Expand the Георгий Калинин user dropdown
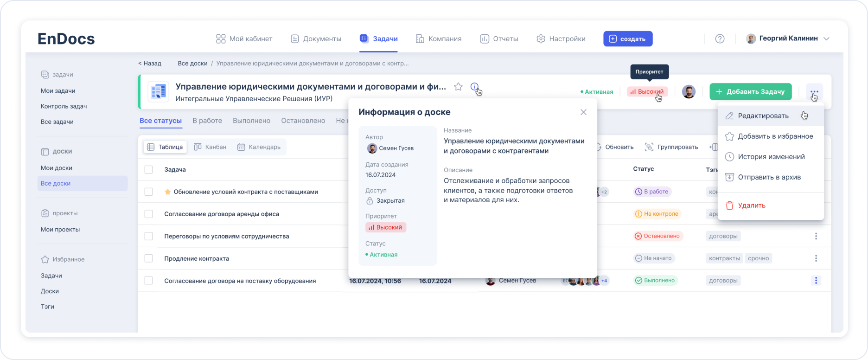 [826, 39]
